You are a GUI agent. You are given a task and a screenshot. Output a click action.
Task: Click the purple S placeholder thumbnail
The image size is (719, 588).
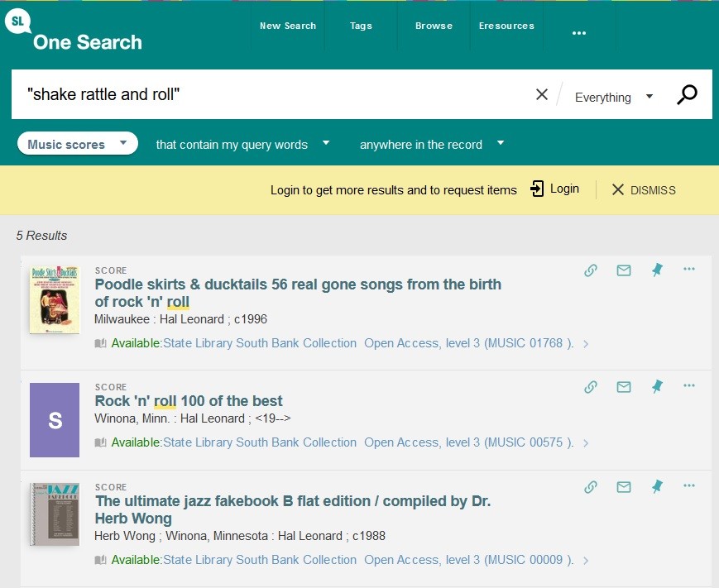click(55, 420)
